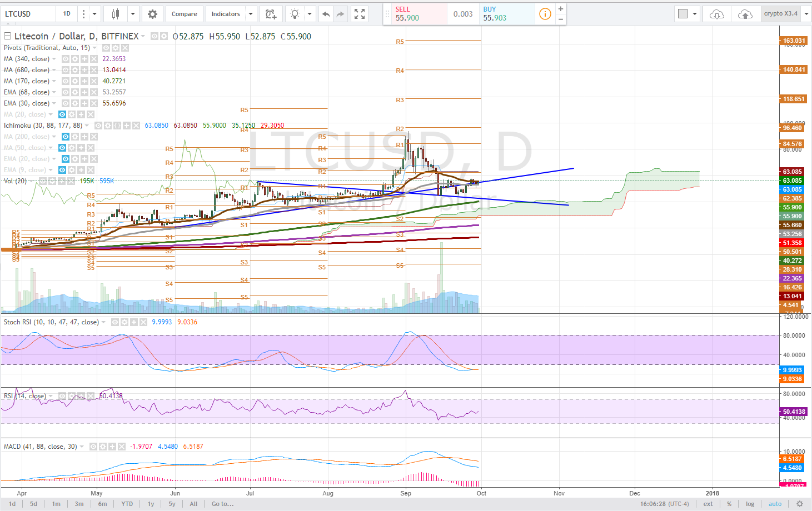812x511 pixels.
Task: Remove the EMA (30, close) indicator
Action: pyautogui.click(x=94, y=103)
